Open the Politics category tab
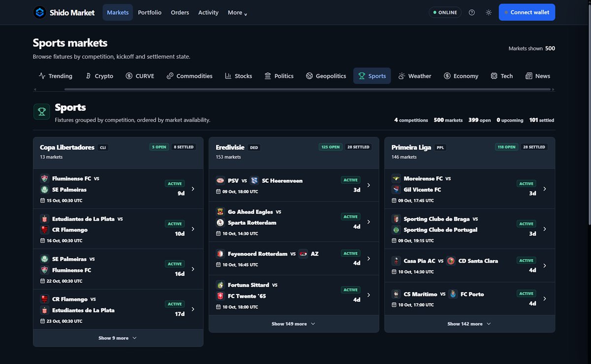The image size is (591, 364). point(279,76)
